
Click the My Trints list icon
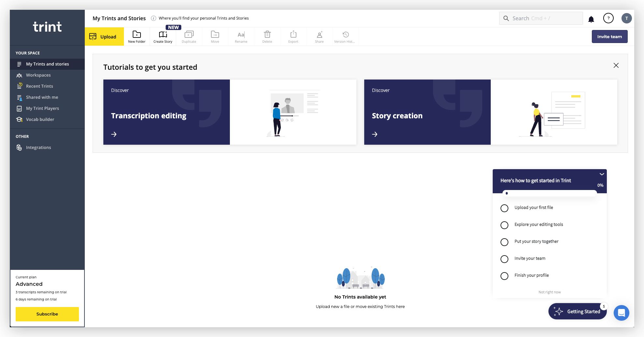pyautogui.click(x=19, y=64)
